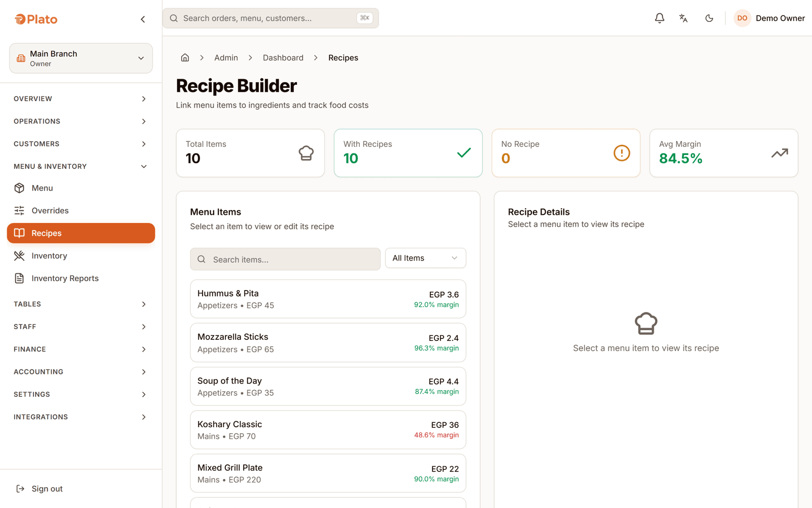Select Recipes in the sidebar
812x508 pixels.
81,233
